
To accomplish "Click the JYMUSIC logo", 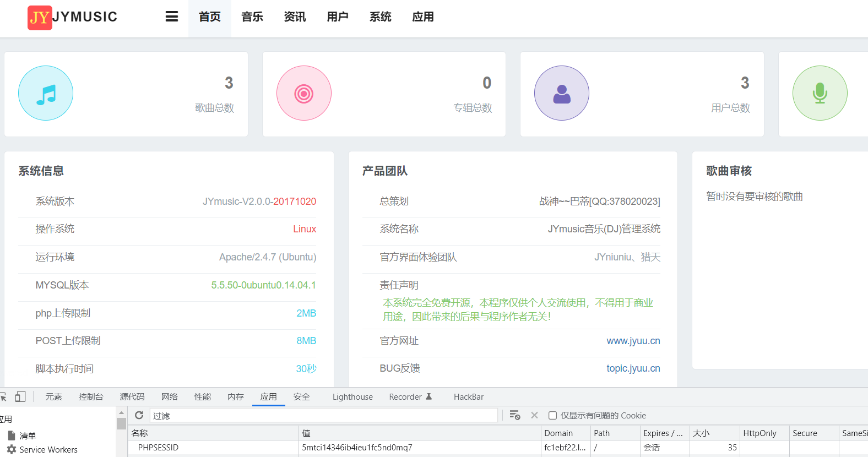I will pyautogui.click(x=73, y=17).
